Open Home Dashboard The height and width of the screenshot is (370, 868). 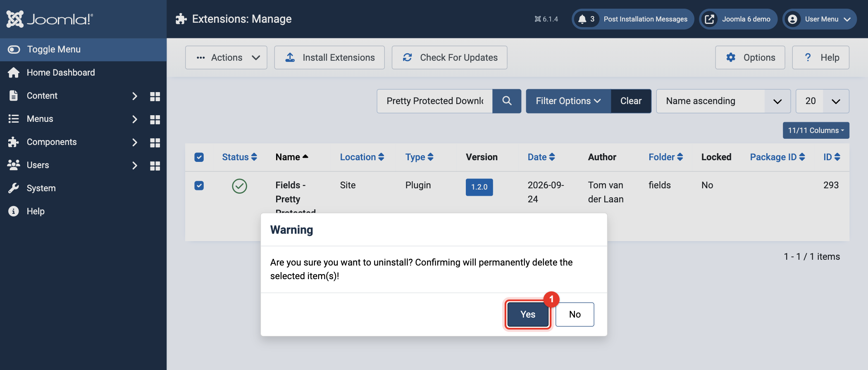point(83,73)
